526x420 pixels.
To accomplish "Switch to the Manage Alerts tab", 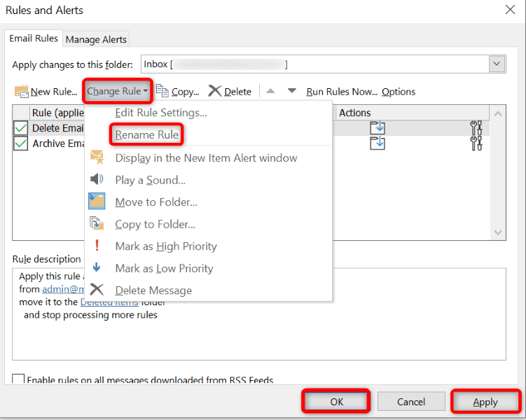I will point(96,39).
